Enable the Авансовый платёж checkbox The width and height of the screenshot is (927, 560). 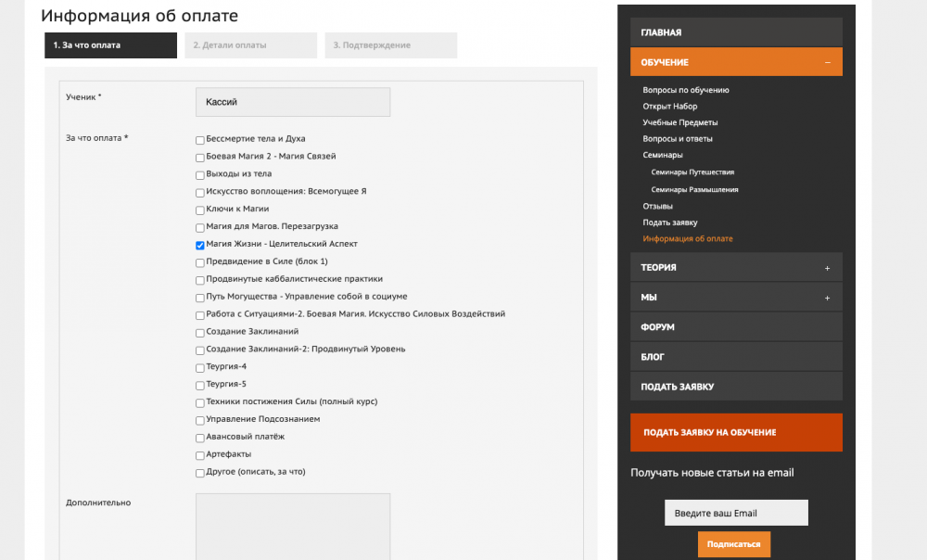pos(200,438)
